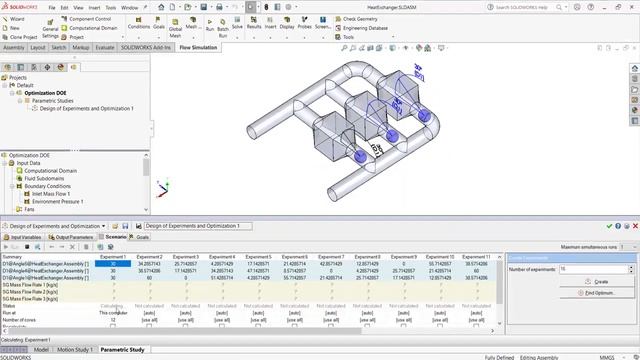Switch to the Output Parameters tab
The height and width of the screenshot is (360, 640).
pos(71,237)
